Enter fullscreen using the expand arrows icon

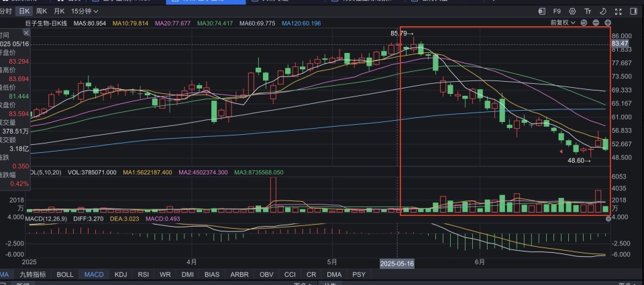click(x=618, y=11)
